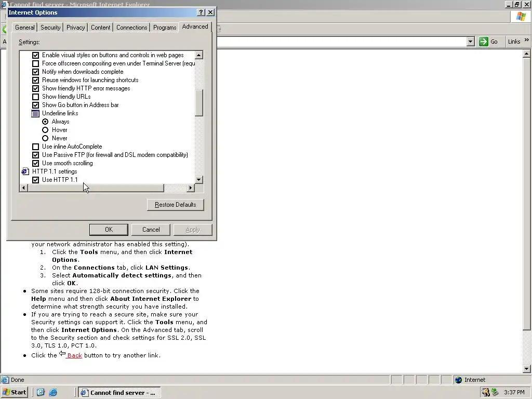Switch to the Programs tab
The width and height of the screenshot is (532, 399).
165,28
